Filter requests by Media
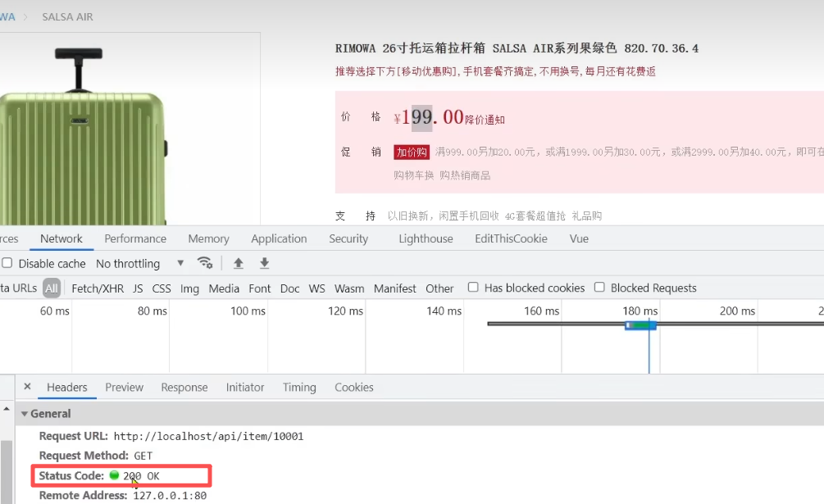The height and width of the screenshot is (504, 824). (224, 288)
